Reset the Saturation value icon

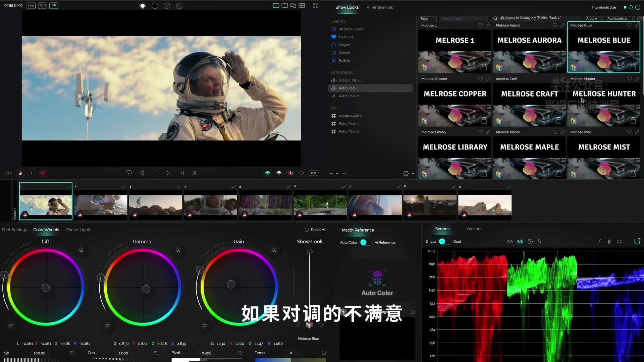coord(72,353)
